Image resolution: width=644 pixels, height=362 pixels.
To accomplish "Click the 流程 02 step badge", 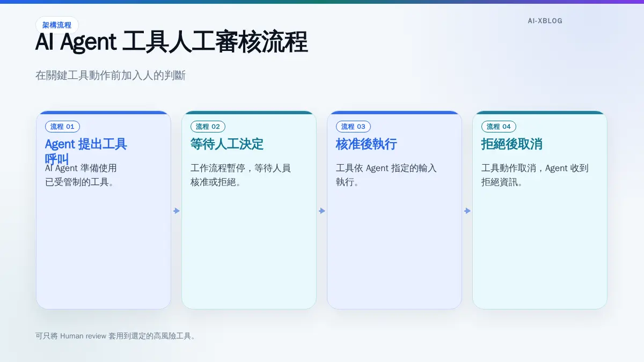I will [208, 127].
